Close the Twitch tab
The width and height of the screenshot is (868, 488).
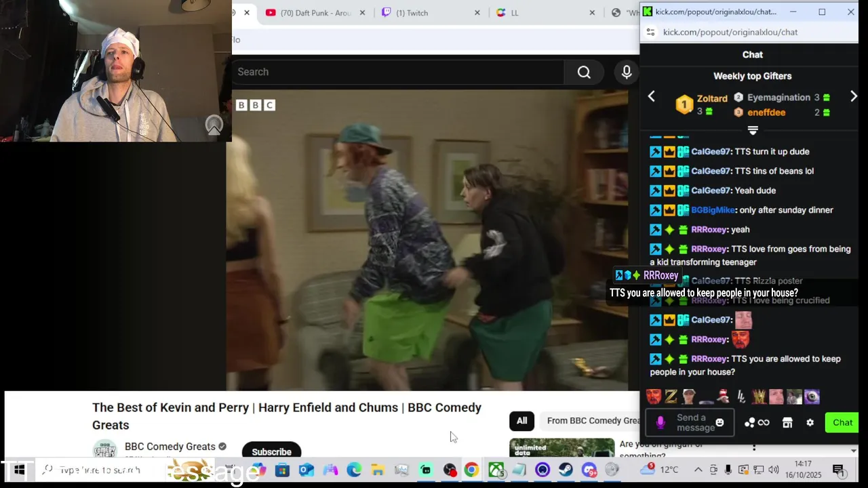(x=477, y=13)
